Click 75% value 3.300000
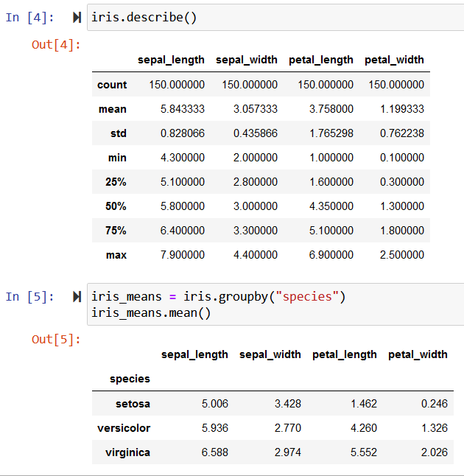The width and height of the screenshot is (464, 476). [x=256, y=231]
